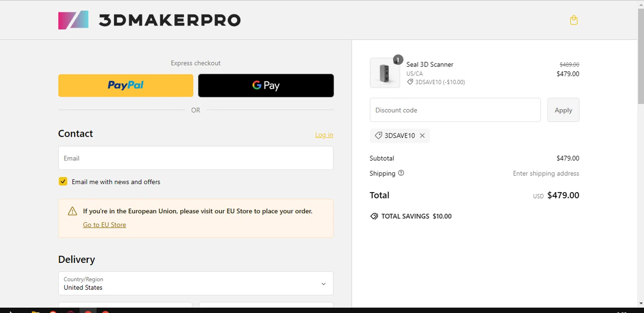The width and height of the screenshot is (644, 313).
Task: Click the struck-through $489.00 price
Action: point(569,64)
